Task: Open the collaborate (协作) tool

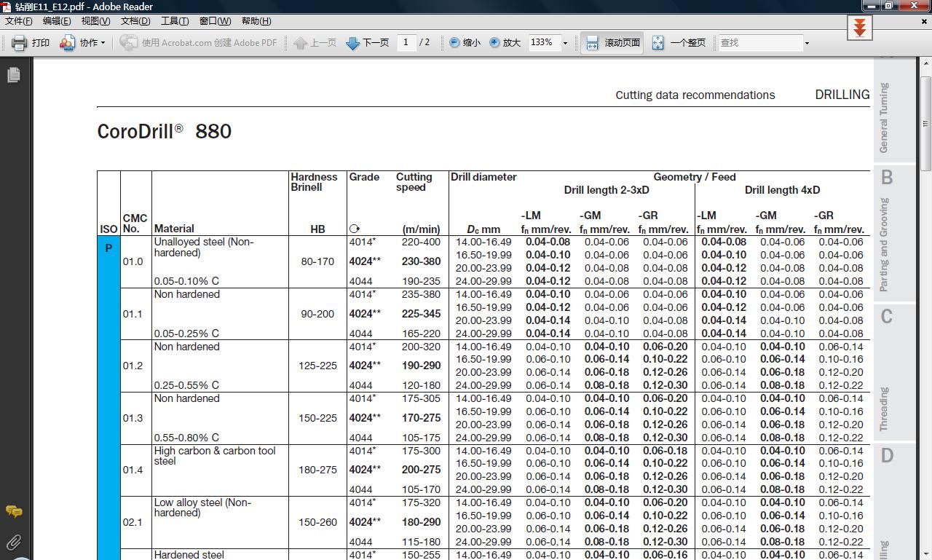Action: pos(82,43)
